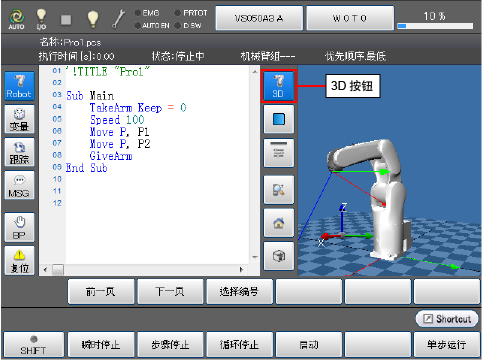Click code line 'Move P, P2'
Screen dimensions: 482x360
click(x=120, y=144)
